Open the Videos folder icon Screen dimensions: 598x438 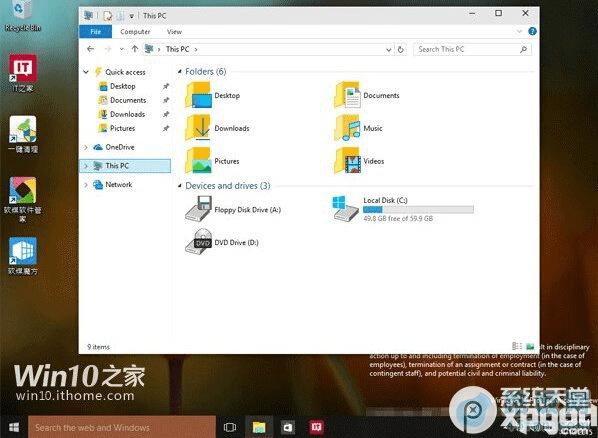pos(347,161)
